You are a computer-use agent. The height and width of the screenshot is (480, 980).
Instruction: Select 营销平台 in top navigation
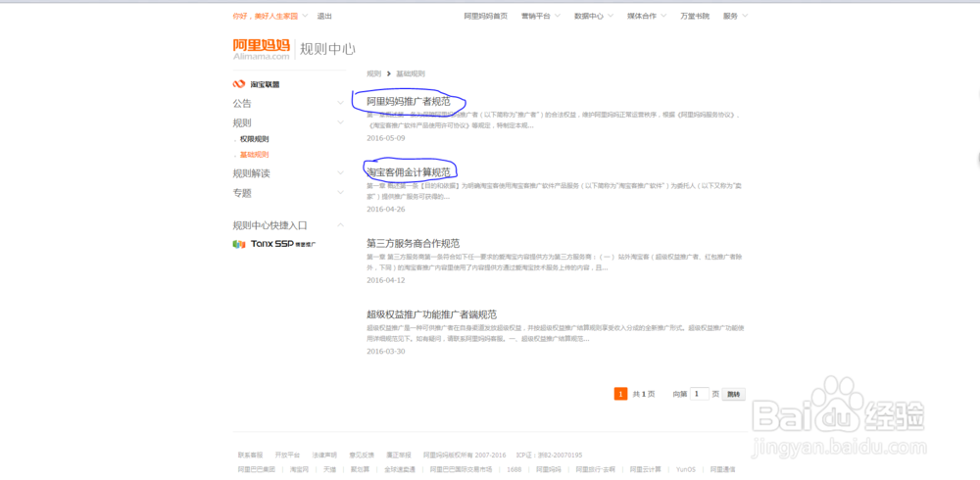[x=536, y=17]
